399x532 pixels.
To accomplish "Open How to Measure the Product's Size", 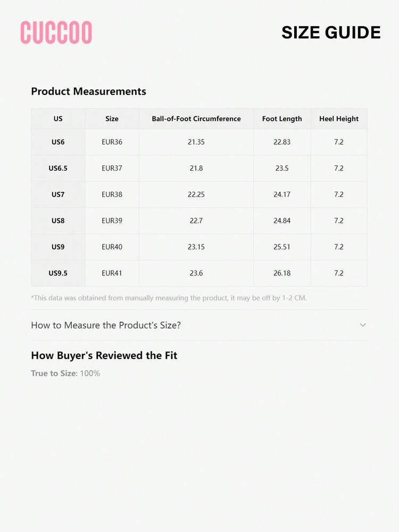I will point(106,325).
